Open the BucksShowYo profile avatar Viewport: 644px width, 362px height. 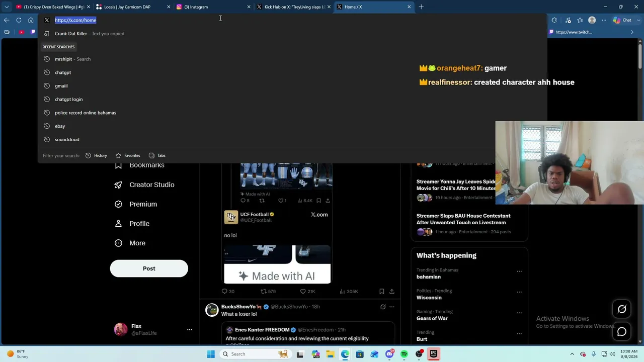[212, 310]
